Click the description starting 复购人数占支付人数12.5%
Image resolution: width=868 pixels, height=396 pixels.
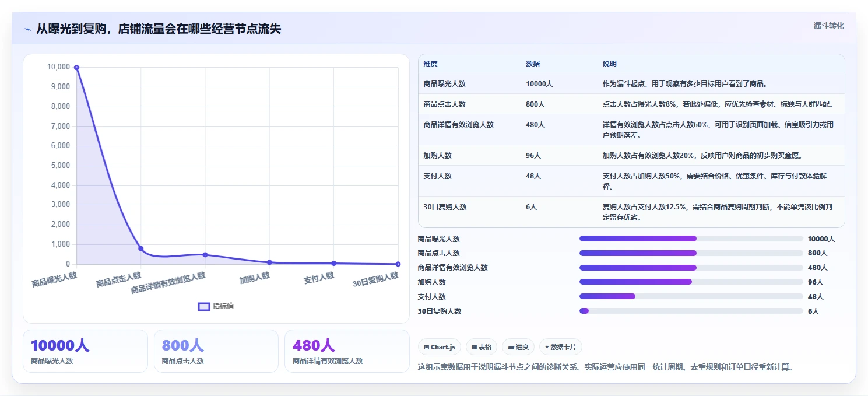[718, 212]
